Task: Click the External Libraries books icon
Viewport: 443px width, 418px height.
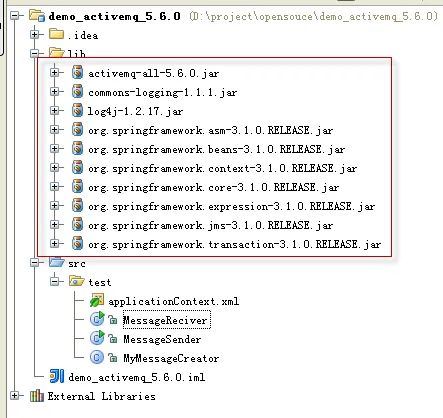Action: point(37,396)
